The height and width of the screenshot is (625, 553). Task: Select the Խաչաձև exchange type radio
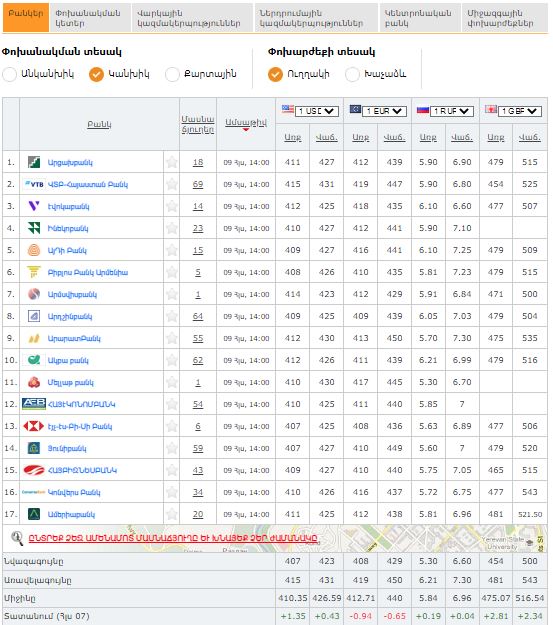tap(352, 74)
